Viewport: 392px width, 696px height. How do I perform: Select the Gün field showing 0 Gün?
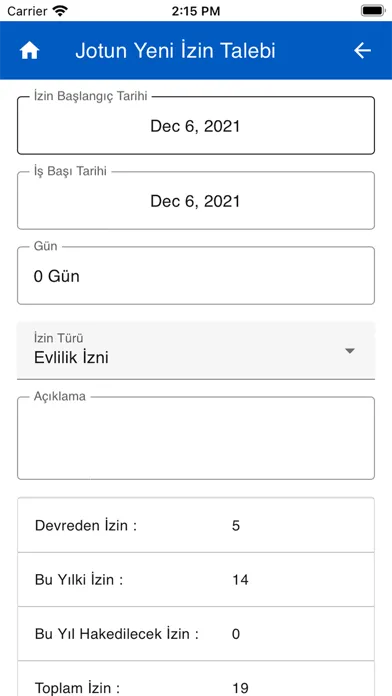(196, 276)
